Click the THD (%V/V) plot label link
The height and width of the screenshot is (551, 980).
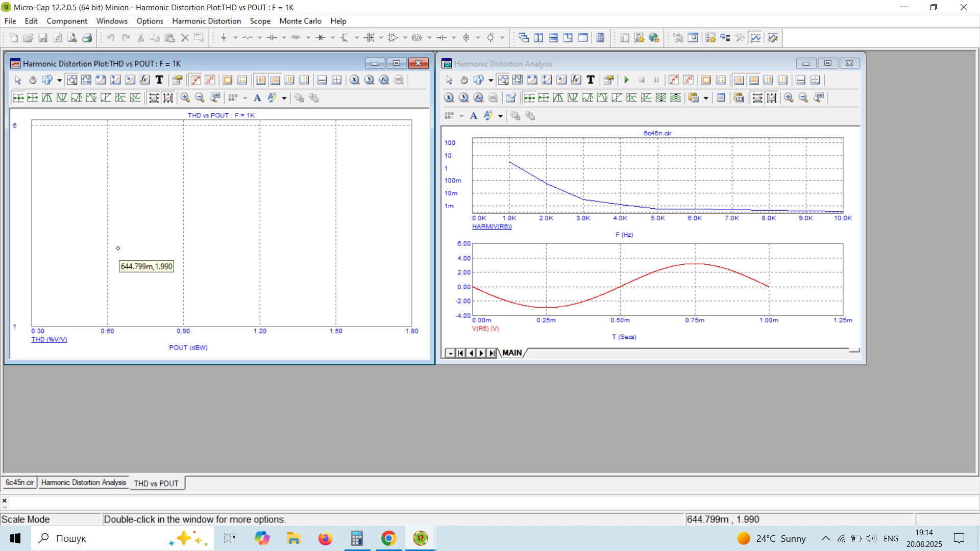click(49, 339)
